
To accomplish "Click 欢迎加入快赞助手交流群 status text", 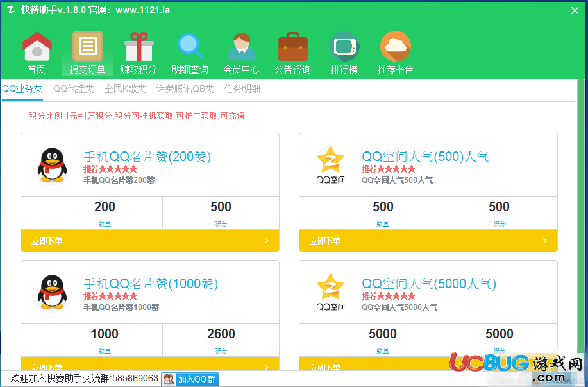I will coord(85,378).
